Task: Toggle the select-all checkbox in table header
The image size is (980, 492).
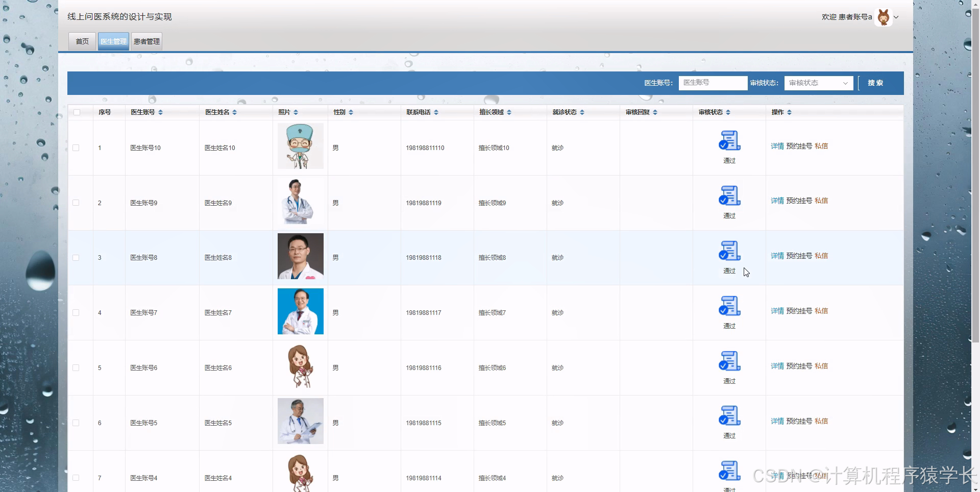Action: (77, 112)
